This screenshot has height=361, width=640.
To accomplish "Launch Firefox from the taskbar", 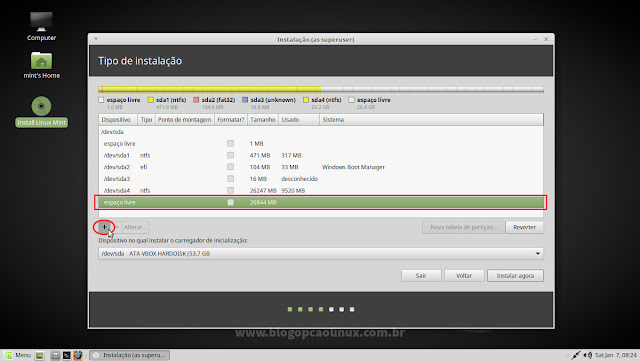I will coord(78,355).
